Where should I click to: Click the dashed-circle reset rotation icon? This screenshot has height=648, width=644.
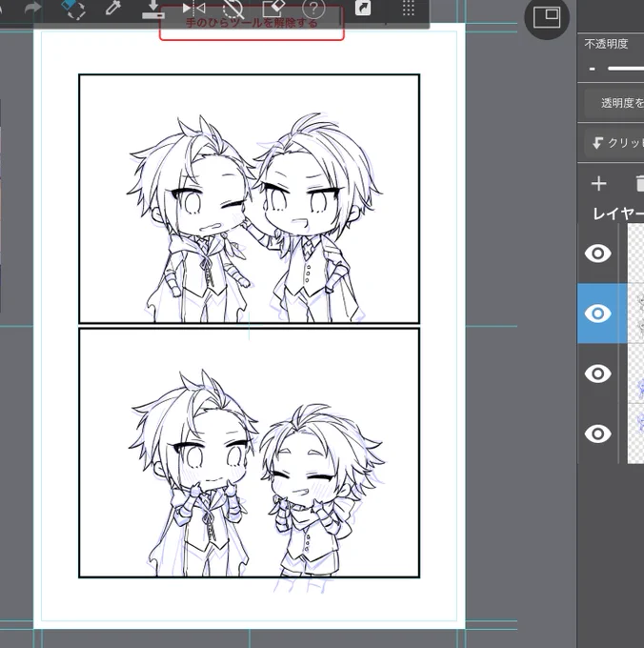(233, 9)
